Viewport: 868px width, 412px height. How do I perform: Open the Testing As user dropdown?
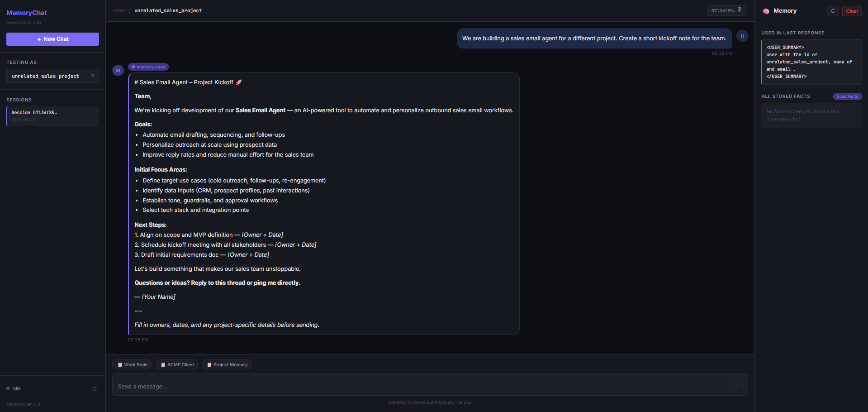coord(52,76)
